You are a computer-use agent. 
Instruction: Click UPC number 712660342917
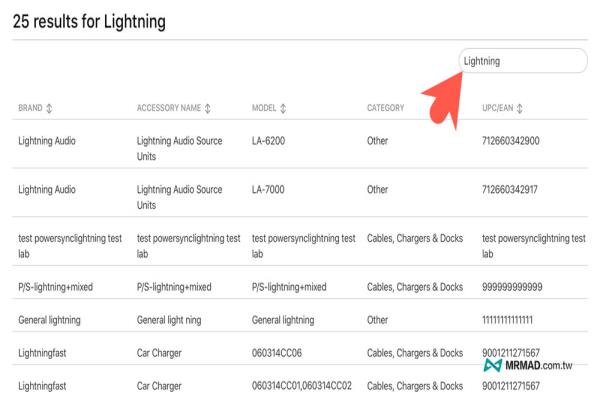click(510, 189)
